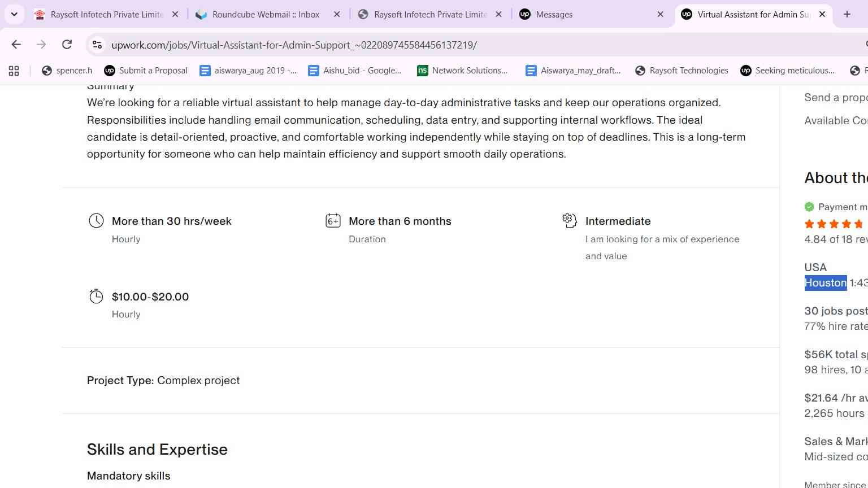Click the Intermediate experience level icon

pos(570,220)
